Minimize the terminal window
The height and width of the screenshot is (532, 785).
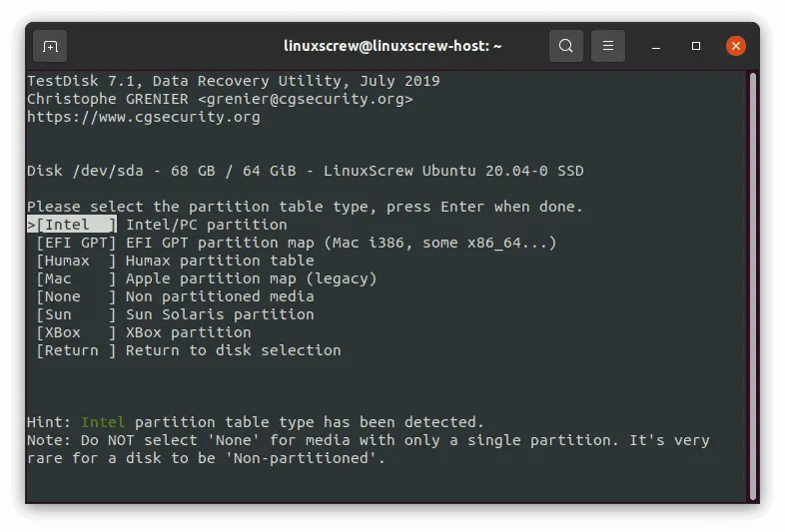point(656,46)
